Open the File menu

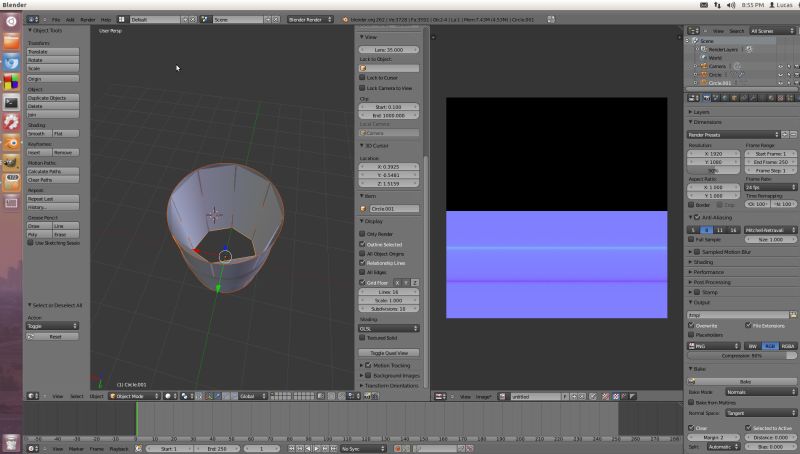56,19
